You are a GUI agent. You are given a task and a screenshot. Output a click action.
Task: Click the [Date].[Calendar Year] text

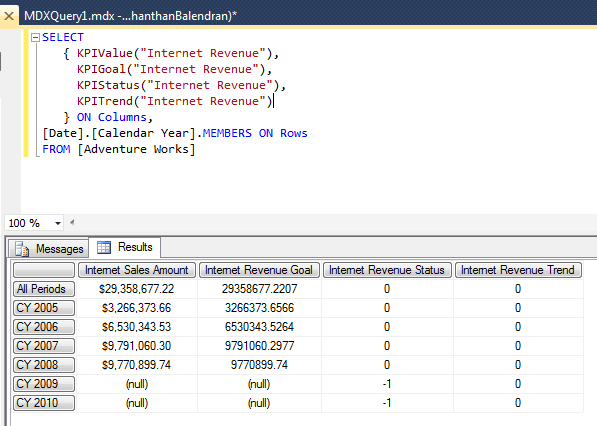119,133
